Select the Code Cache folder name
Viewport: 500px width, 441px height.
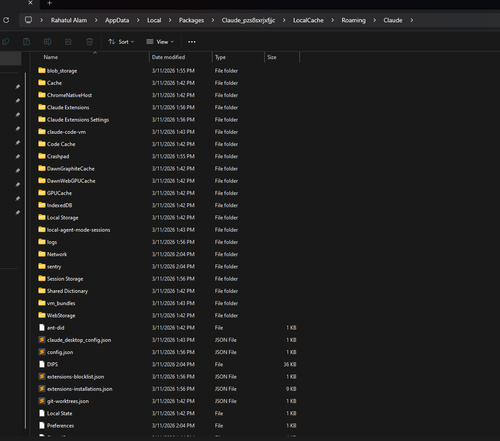61,144
